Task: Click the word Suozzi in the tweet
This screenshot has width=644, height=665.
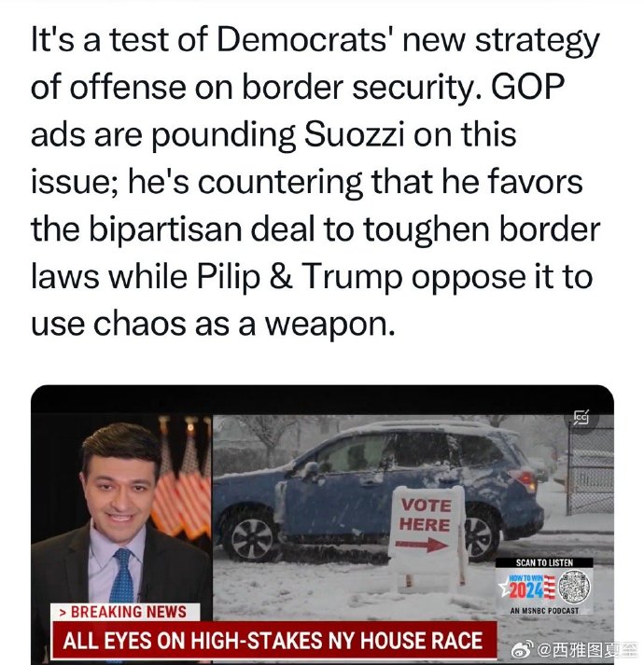Action: tap(355, 134)
